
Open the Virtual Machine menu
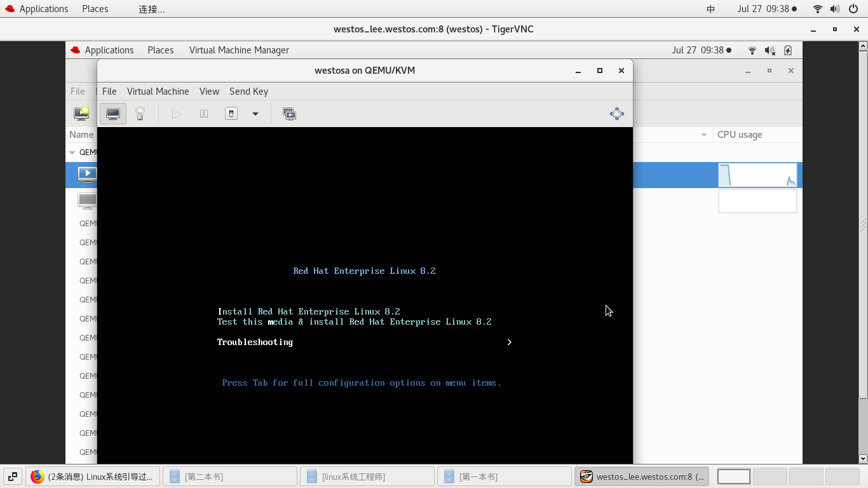pyautogui.click(x=158, y=91)
